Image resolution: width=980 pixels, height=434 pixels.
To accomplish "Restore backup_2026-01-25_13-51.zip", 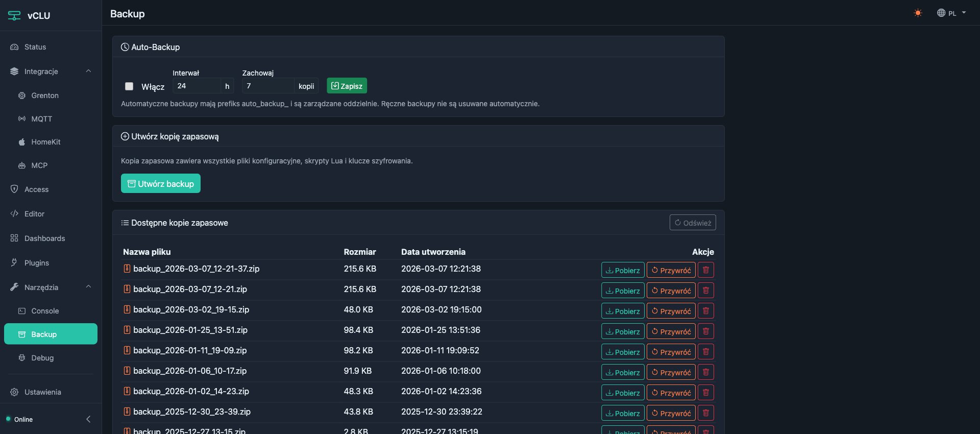I will pyautogui.click(x=671, y=331).
